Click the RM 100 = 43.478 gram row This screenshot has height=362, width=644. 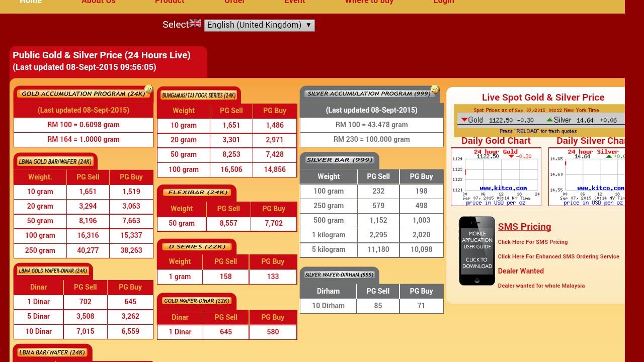tap(372, 125)
